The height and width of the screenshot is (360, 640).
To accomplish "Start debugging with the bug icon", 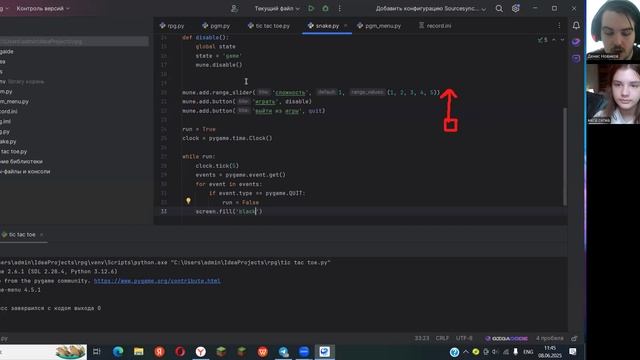I will [x=325, y=8].
